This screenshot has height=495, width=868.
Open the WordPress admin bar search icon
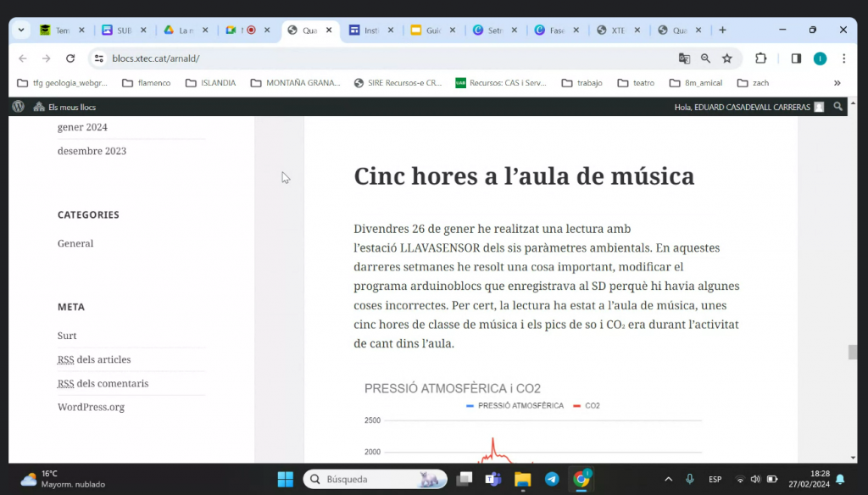(837, 107)
